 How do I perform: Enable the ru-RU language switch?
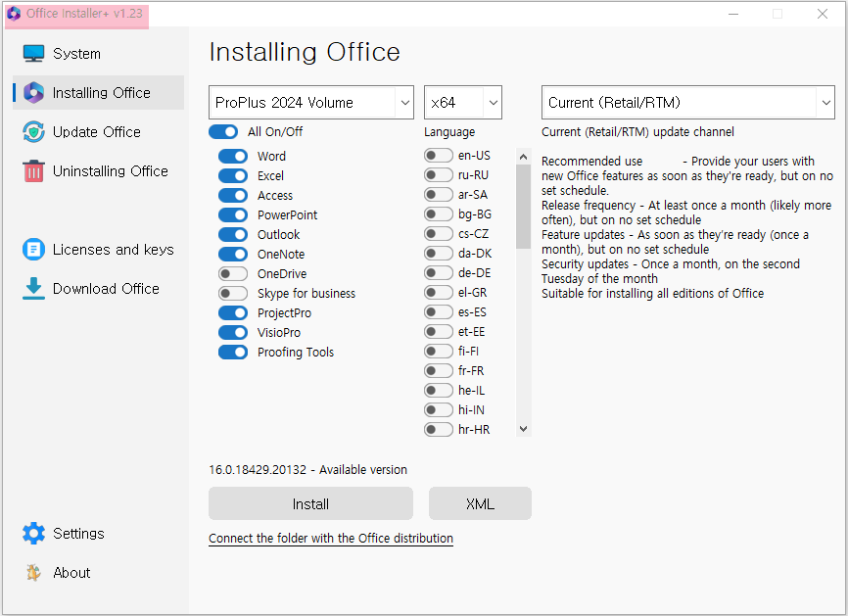[x=439, y=174]
